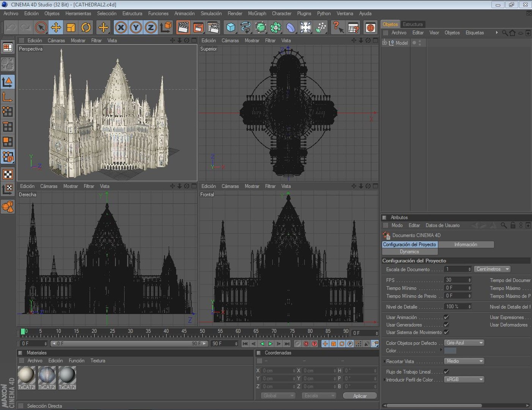Open the Centímetros units dropdown
The width and height of the screenshot is (532, 410).
pyautogui.click(x=493, y=269)
